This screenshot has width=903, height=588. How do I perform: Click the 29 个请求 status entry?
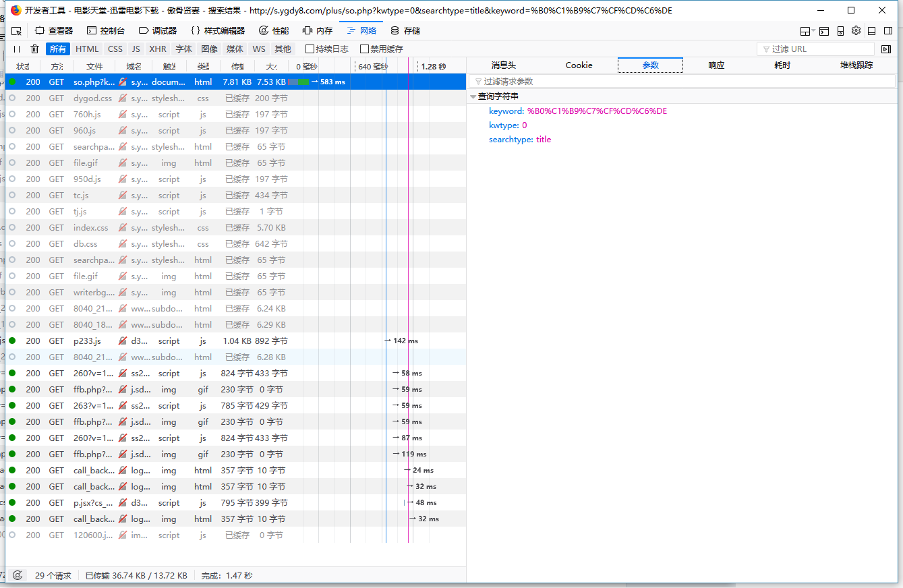tap(53, 576)
